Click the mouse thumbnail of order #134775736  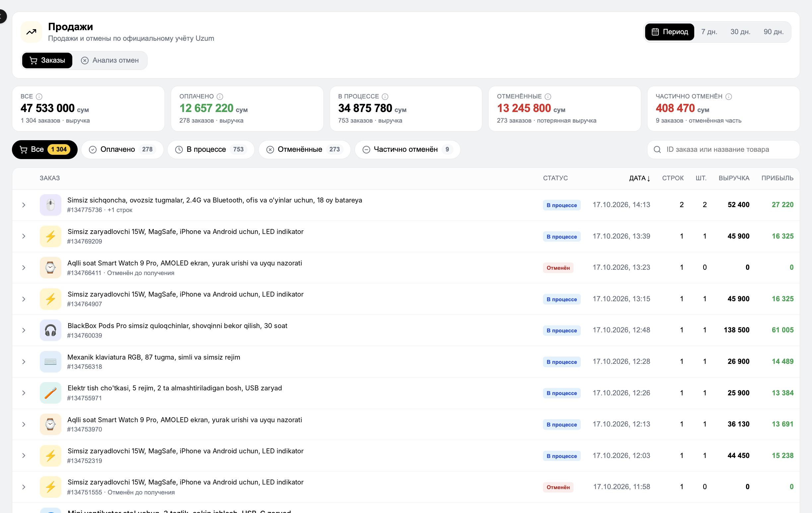[x=50, y=205]
